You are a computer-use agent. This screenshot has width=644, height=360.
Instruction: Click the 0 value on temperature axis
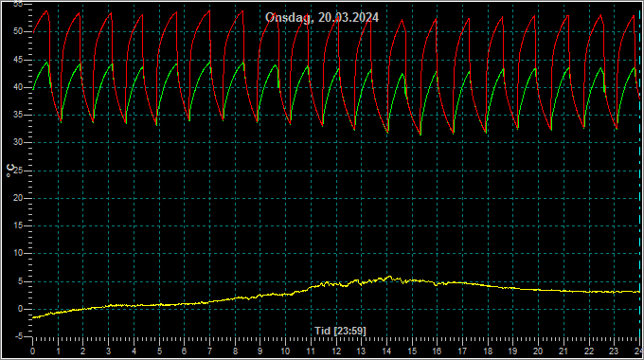(x=20, y=309)
